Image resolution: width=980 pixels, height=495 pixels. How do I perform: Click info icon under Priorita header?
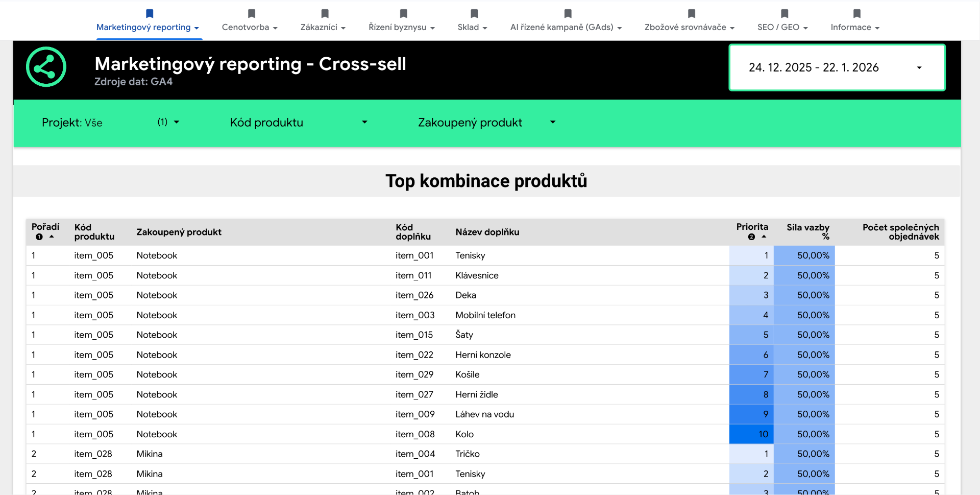751,237
